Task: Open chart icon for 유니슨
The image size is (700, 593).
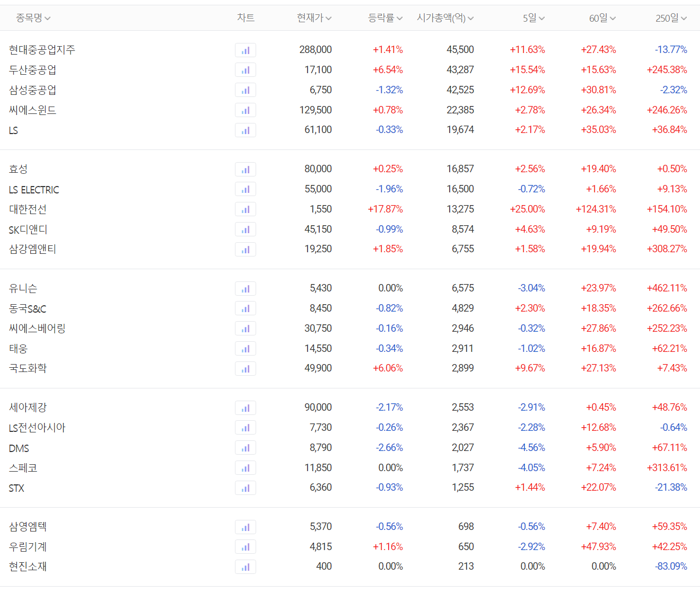Action: pos(246,289)
